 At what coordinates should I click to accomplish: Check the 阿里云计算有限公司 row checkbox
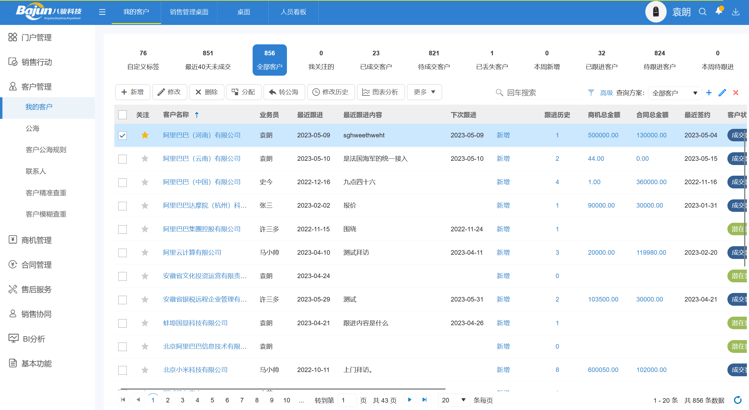click(x=123, y=253)
